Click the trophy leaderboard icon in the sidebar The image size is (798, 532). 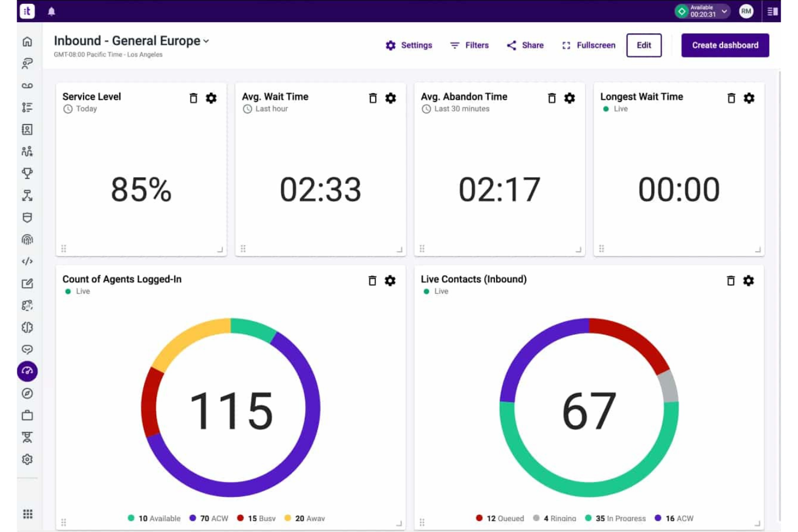point(27,174)
